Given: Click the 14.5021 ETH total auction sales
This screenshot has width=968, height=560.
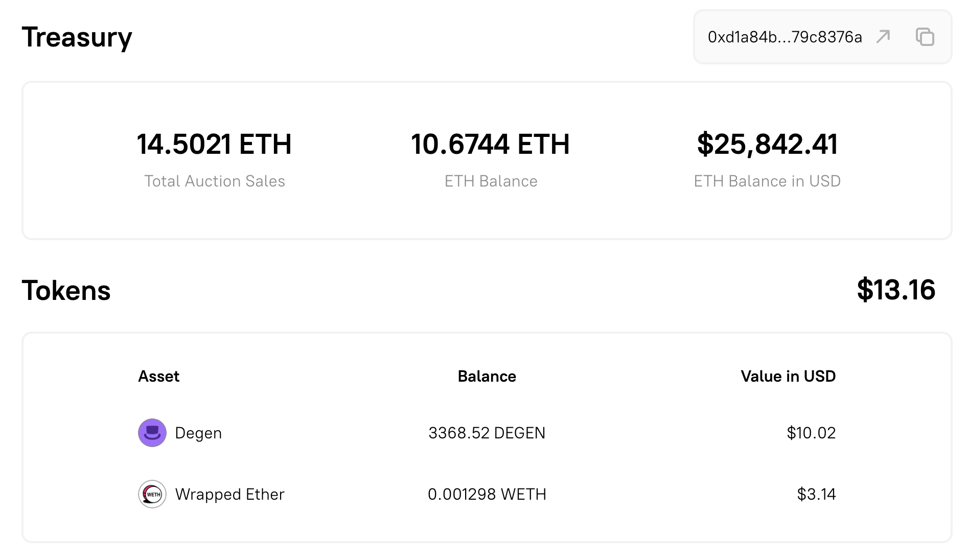Looking at the screenshot, I should click(214, 144).
